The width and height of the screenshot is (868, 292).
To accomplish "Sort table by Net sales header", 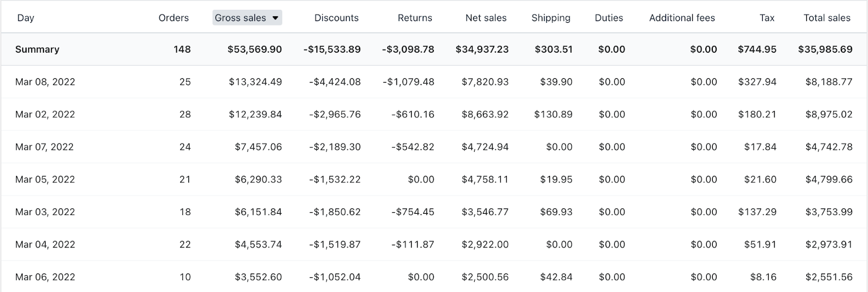I will click(x=486, y=18).
